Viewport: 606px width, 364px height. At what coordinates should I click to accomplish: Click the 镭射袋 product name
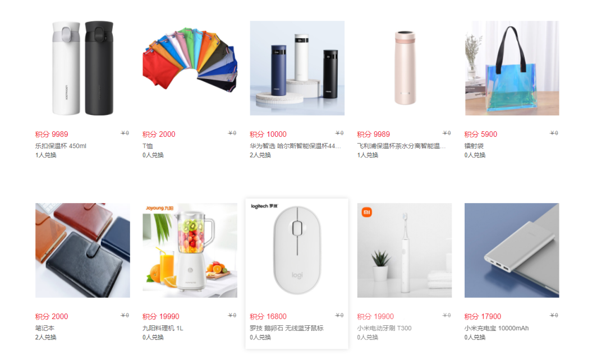[474, 146]
